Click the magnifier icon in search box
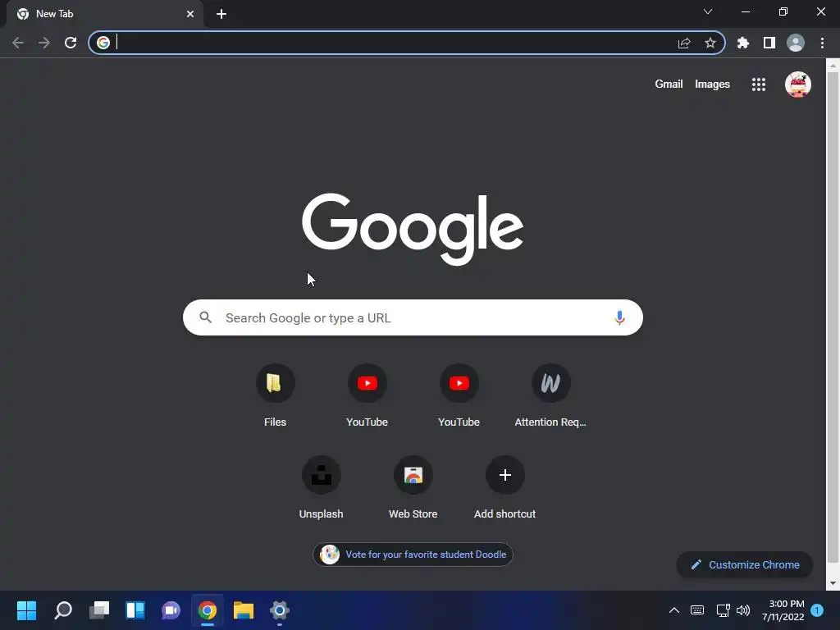This screenshot has height=630, width=840. pos(206,317)
